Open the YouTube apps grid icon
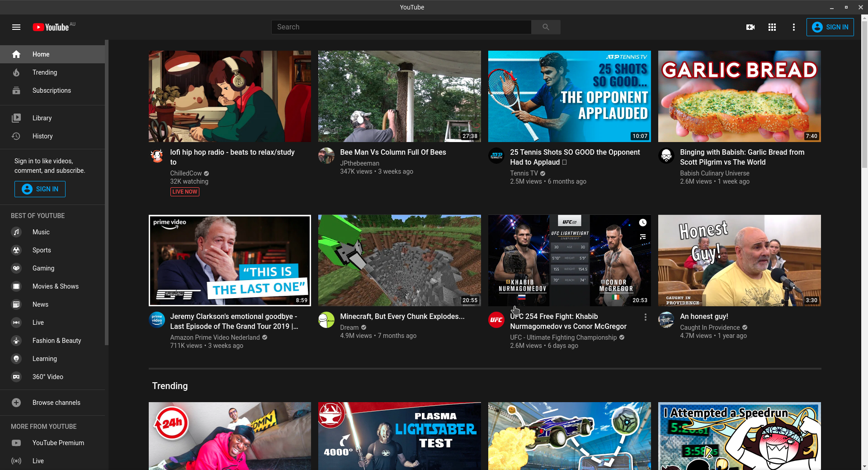 tap(772, 27)
